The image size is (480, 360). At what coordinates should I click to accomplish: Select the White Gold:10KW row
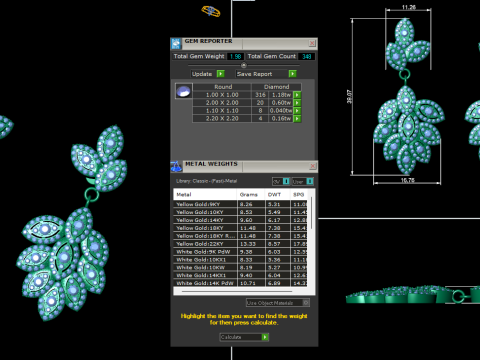click(240, 267)
